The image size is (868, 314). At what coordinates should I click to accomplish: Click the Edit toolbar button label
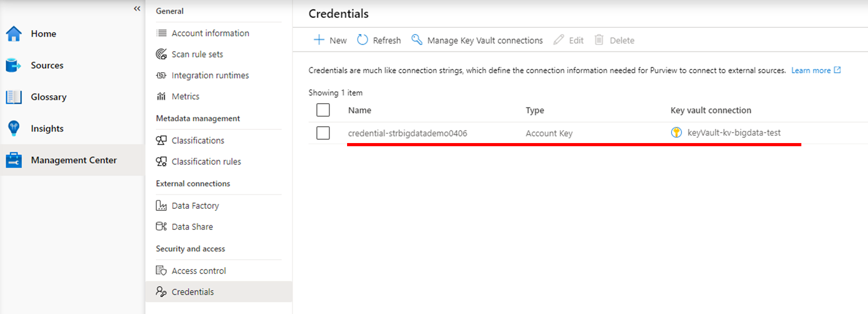click(x=576, y=40)
